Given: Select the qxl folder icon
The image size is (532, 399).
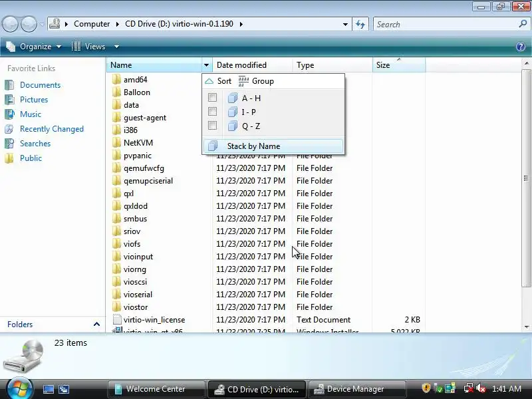Looking at the screenshot, I should click(x=116, y=193).
